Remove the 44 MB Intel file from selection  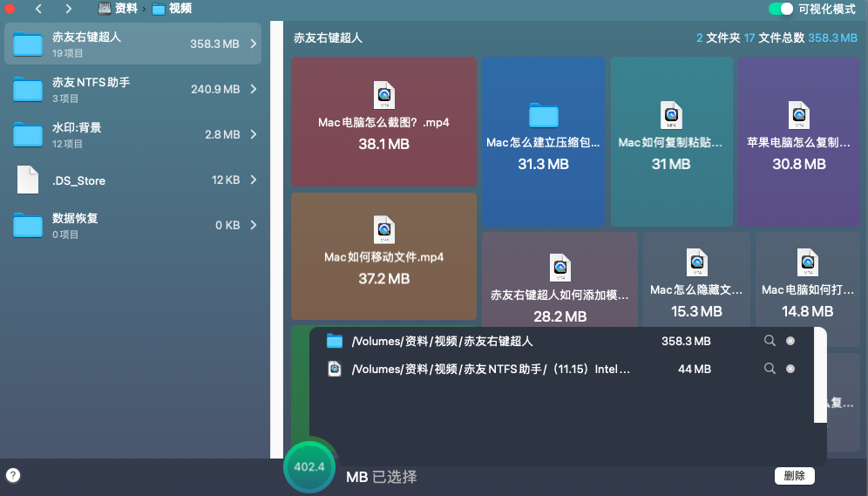[790, 369]
